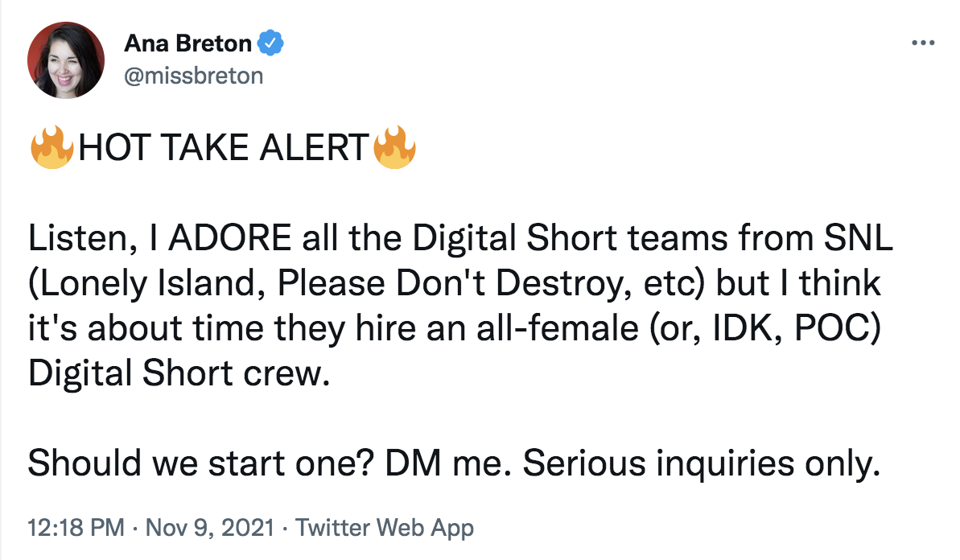
Task: Click the Nov 9, 2021 date
Action: (x=209, y=528)
